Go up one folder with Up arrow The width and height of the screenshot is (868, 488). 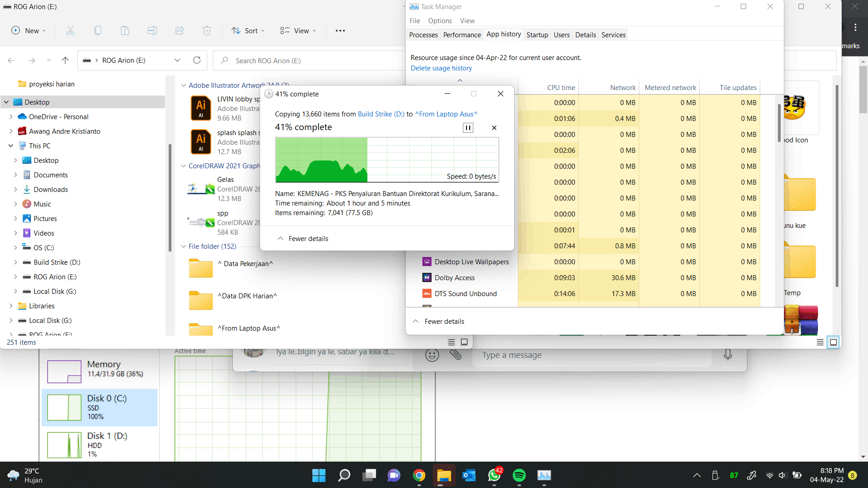coord(65,60)
